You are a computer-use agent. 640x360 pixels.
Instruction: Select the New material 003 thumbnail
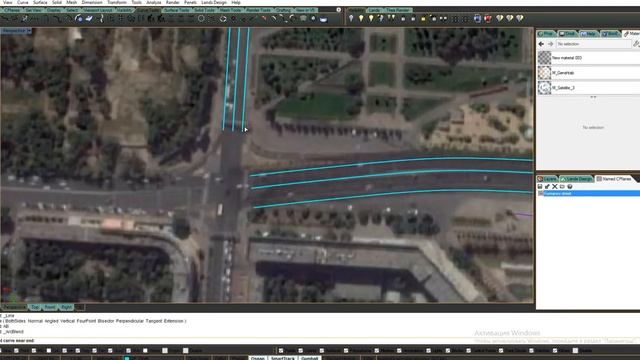point(544,58)
